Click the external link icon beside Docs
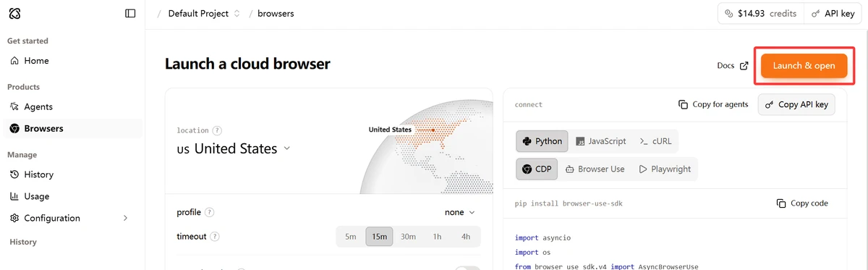 (744, 66)
